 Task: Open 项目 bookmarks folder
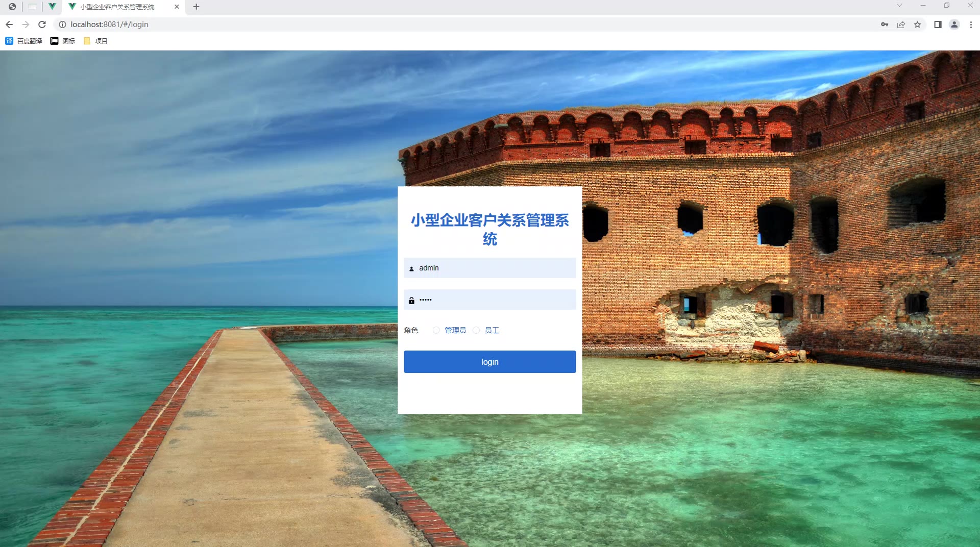pos(95,41)
